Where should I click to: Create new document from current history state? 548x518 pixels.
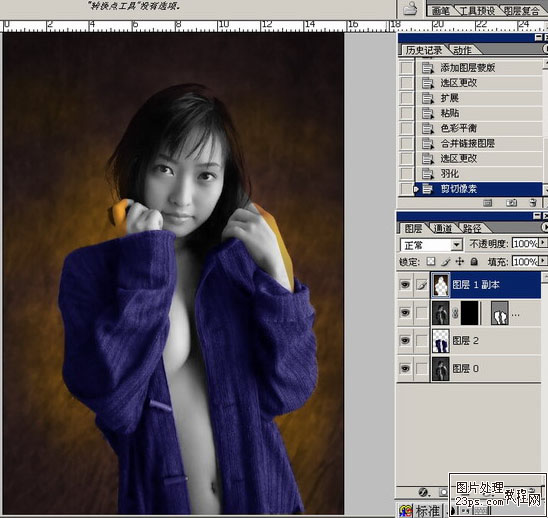[x=488, y=203]
